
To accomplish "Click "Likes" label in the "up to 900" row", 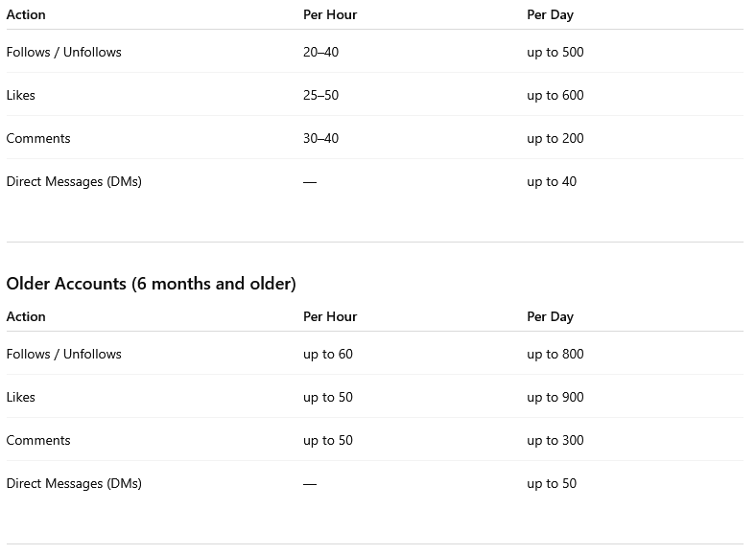I will 20,398.
